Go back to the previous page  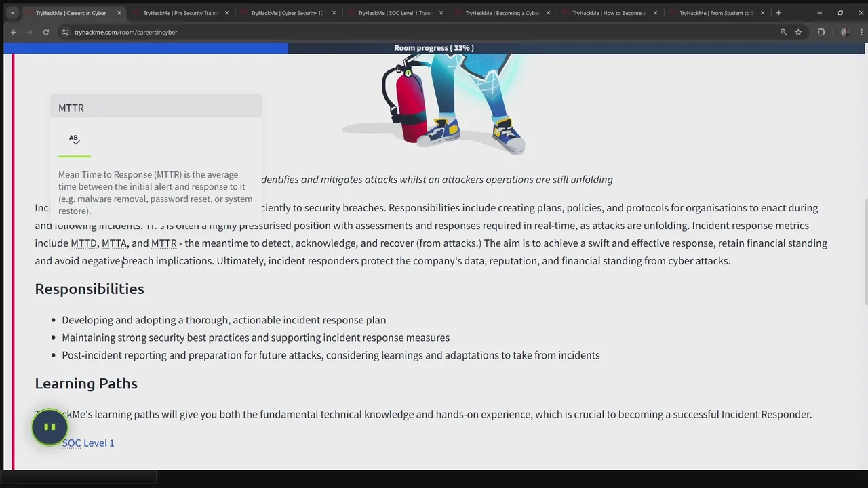[x=14, y=32]
